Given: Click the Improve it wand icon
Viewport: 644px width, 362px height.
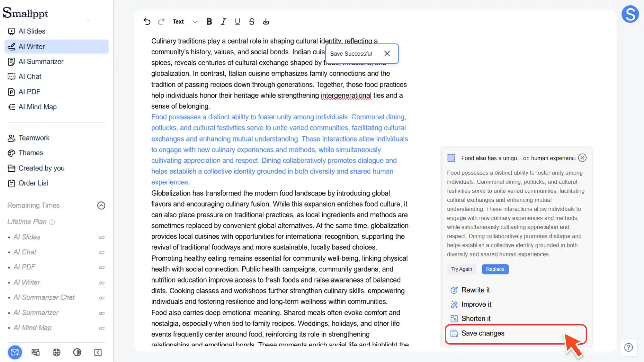Looking at the screenshot, I should point(454,304).
